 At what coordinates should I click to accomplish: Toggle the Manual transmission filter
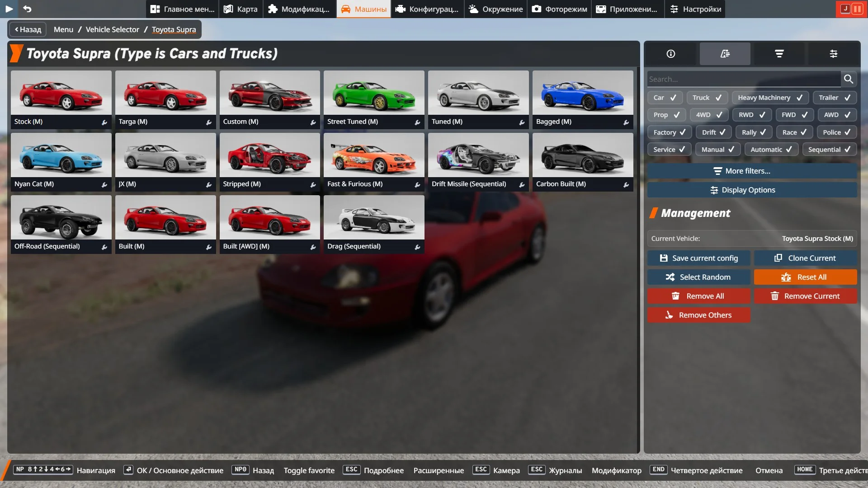pyautogui.click(x=718, y=150)
